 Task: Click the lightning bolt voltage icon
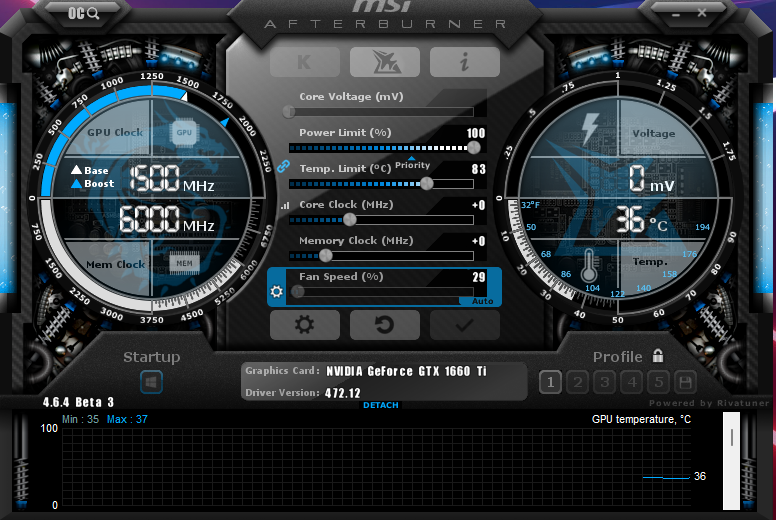589,129
